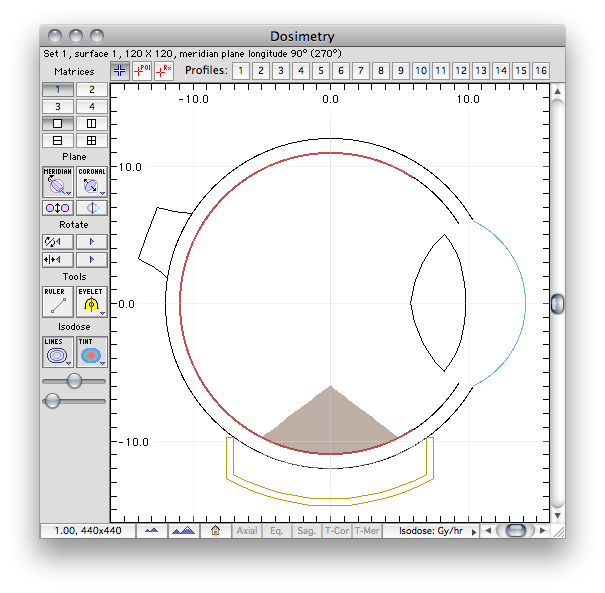This screenshot has width=605, height=593.
Task: Click the small mountain zoom-out icon
Action: click(x=152, y=531)
